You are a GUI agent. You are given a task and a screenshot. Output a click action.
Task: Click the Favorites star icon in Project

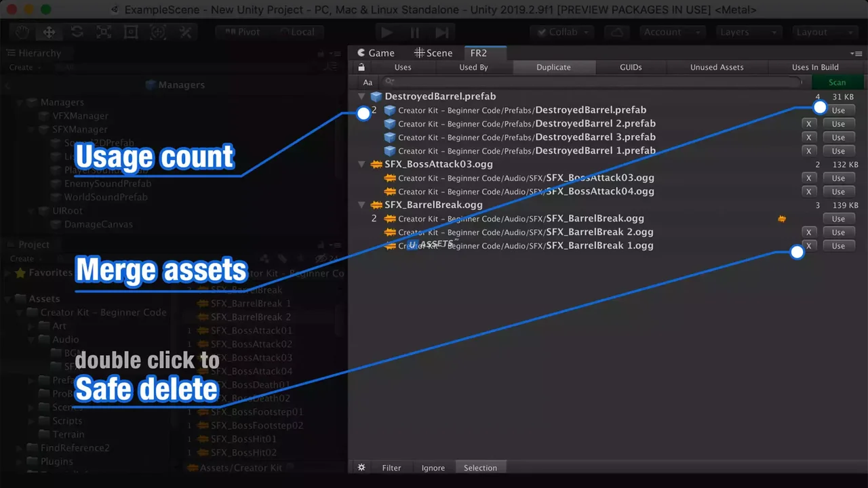pos(20,273)
